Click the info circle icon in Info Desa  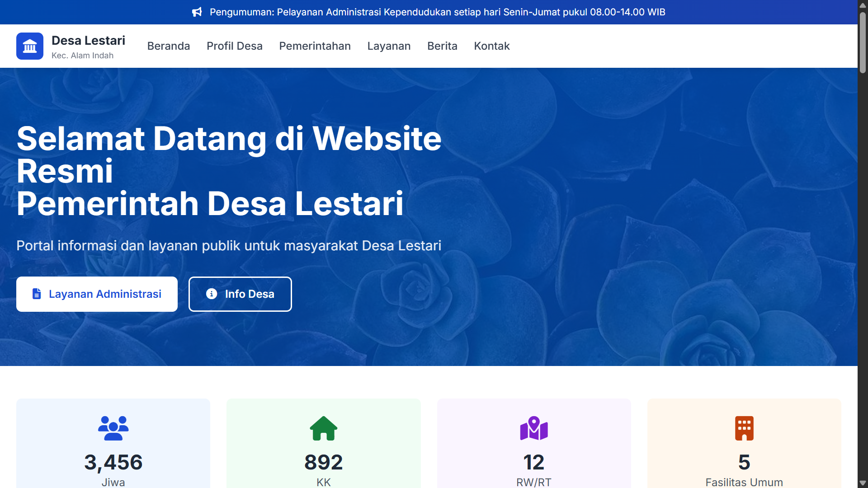(211, 294)
